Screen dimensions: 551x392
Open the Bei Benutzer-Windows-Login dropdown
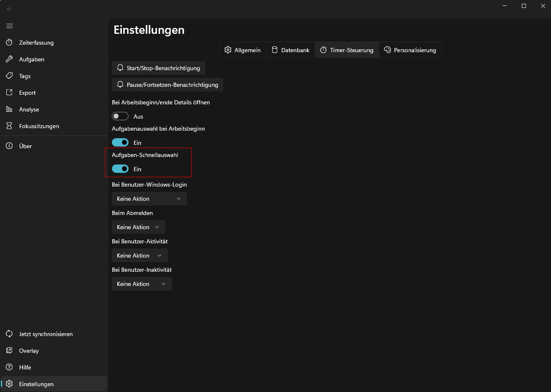pos(149,198)
